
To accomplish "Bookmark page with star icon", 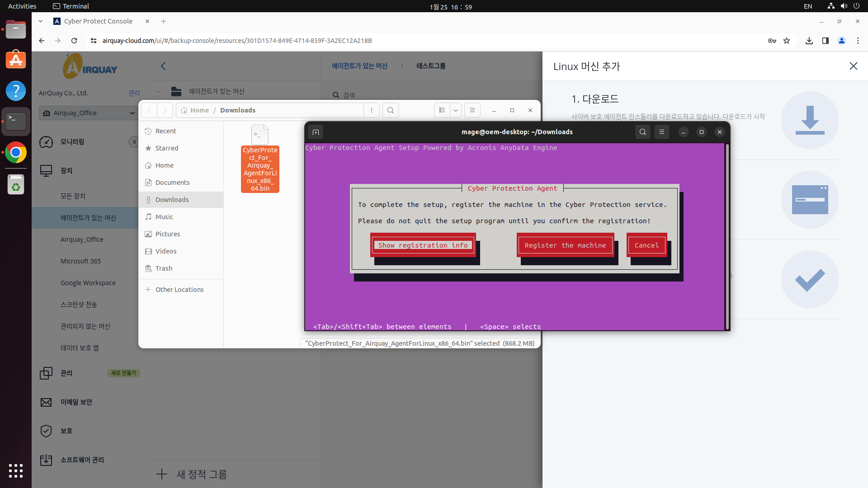I will tap(787, 41).
